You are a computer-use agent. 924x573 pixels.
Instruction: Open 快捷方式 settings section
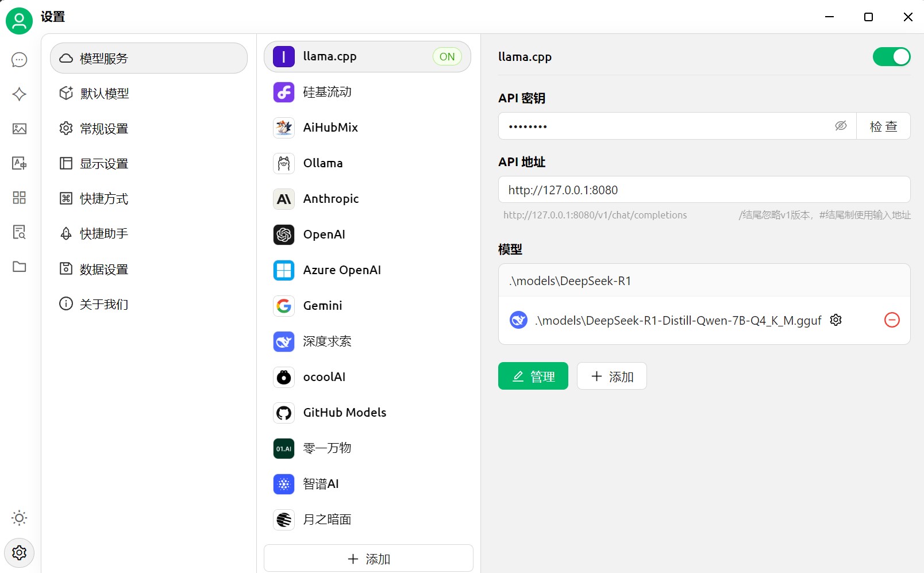[149, 199]
